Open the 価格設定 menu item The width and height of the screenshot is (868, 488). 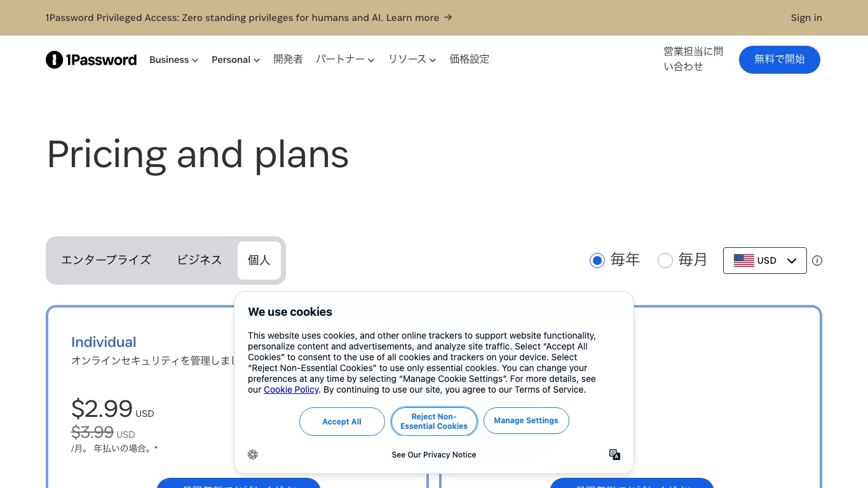[x=470, y=59]
